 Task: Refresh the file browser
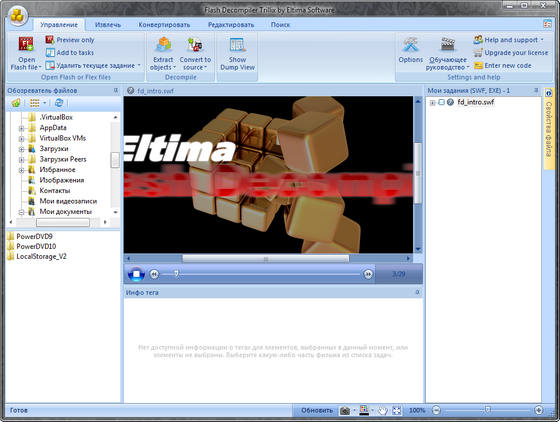59,103
